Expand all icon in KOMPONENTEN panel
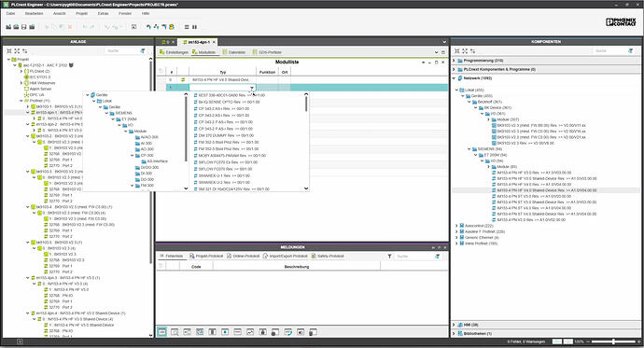This screenshot has width=644, height=348. (x=465, y=51)
